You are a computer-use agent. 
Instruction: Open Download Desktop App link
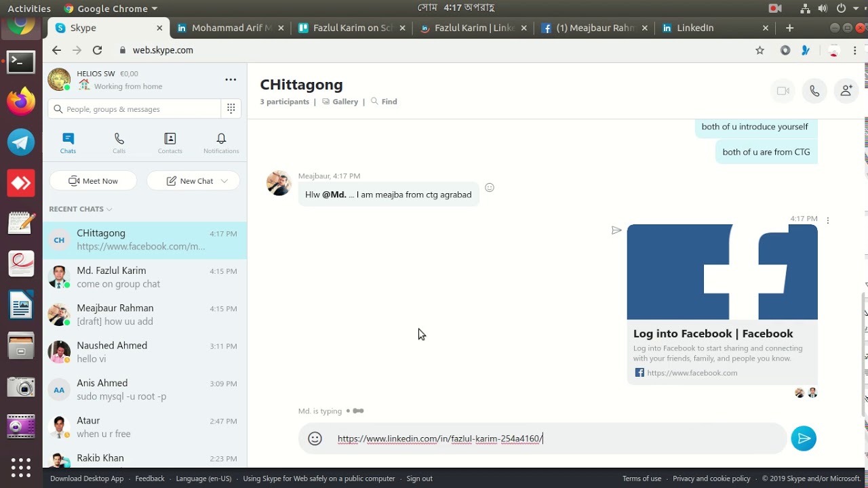[87, 479]
